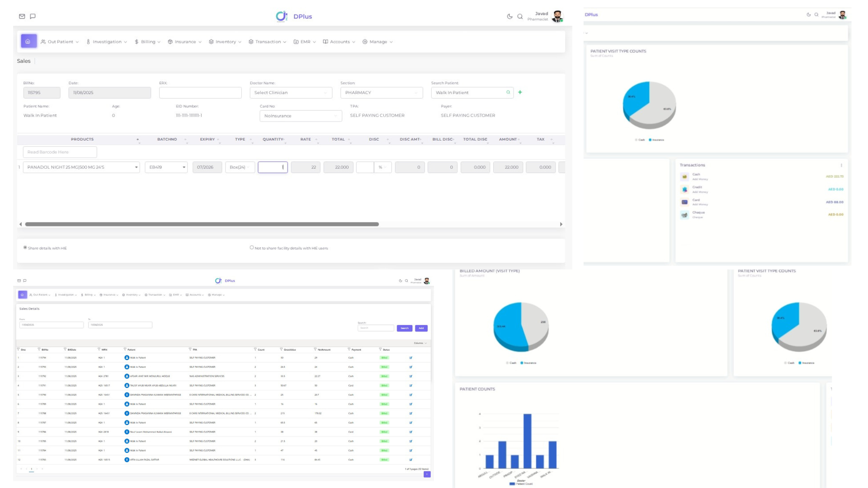Image resolution: width=868 pixels, height=488 pixels.
Task: Toggle Insurance legend in visit counts chart
Action: point(656,140)
